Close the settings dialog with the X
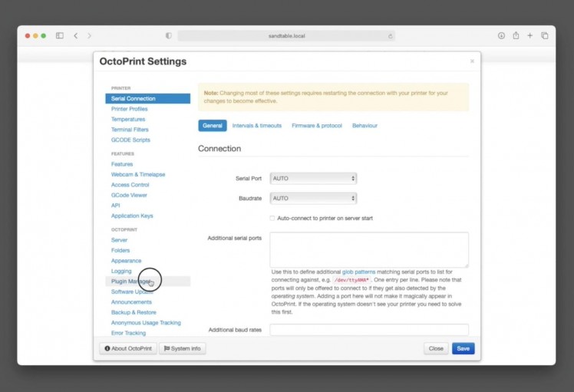Screen dimensions: 574x392 point(472,61)
